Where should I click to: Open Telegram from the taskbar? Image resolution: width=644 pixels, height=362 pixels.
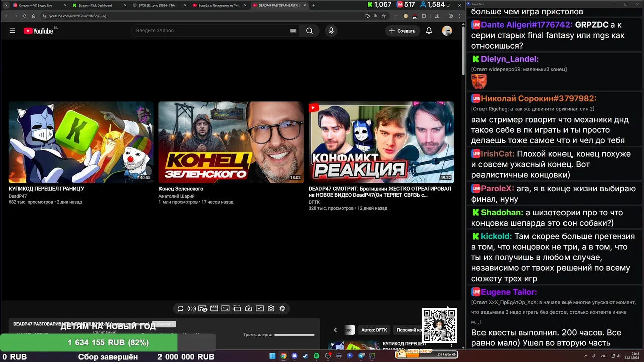click(x=361, y=356)
